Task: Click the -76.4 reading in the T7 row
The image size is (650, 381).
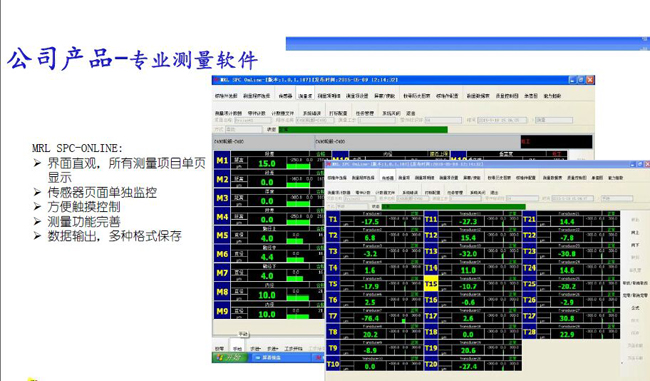Action: click(x=370, y=318)
